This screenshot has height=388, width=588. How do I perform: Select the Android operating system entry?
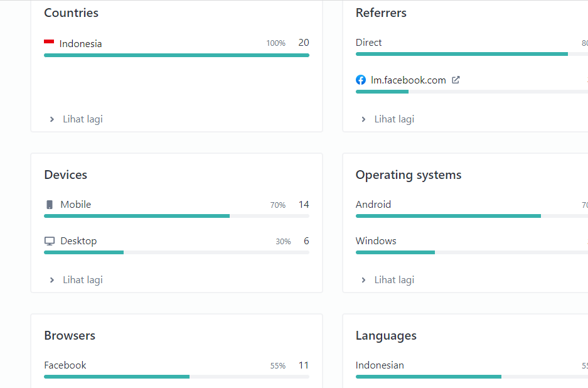(x=373, y=205)
